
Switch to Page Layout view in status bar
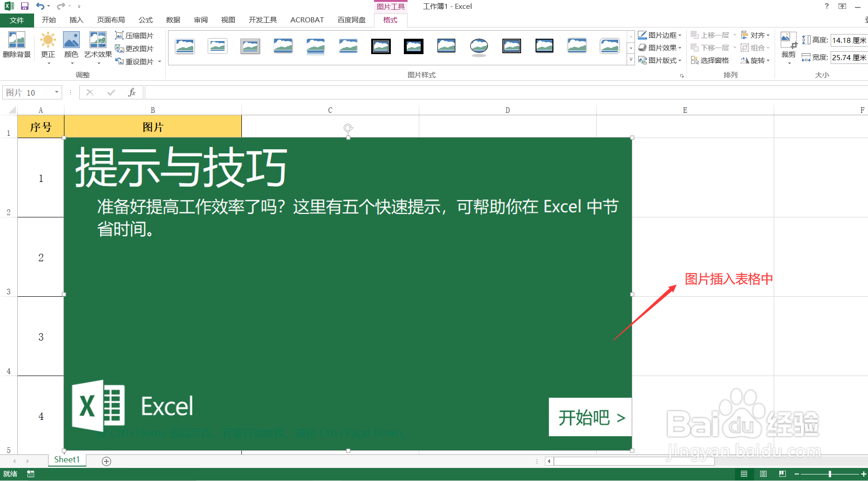point(763,474)
